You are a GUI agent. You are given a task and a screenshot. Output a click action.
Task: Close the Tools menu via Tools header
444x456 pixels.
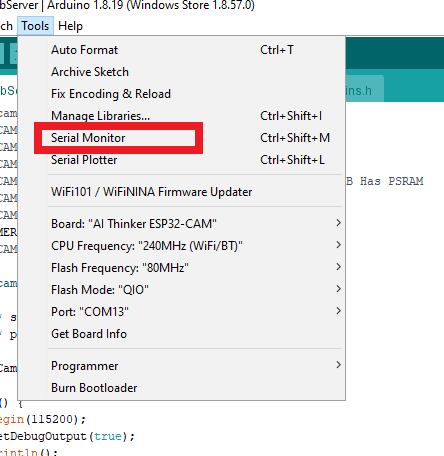(35, 26)
